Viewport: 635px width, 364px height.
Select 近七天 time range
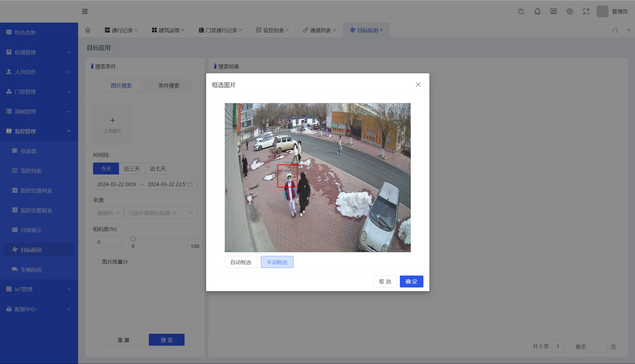tap(158, 168)
